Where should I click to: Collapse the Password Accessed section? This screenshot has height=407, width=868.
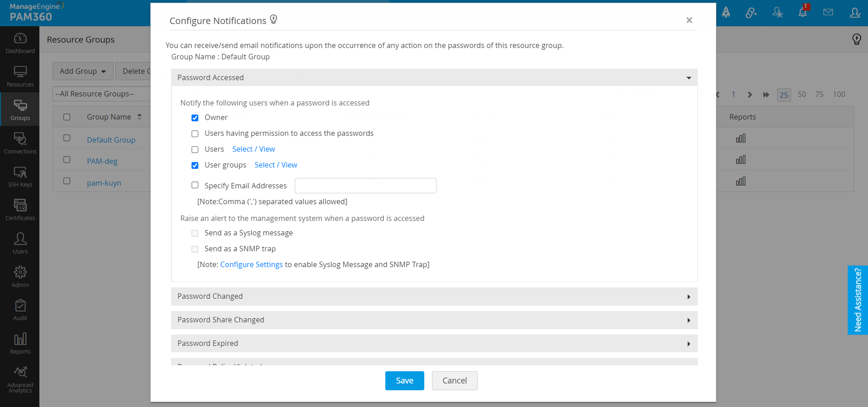(x=434, y=78)
